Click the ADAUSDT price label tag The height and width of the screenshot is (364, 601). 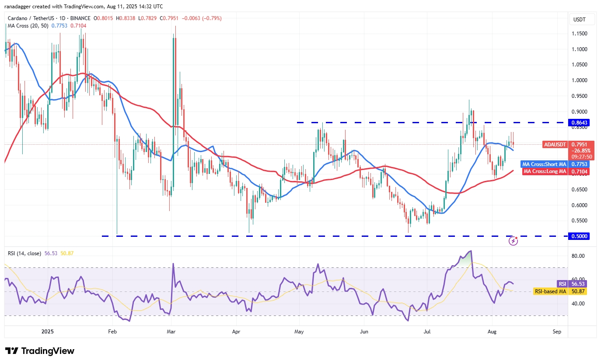tap(555, 144)
